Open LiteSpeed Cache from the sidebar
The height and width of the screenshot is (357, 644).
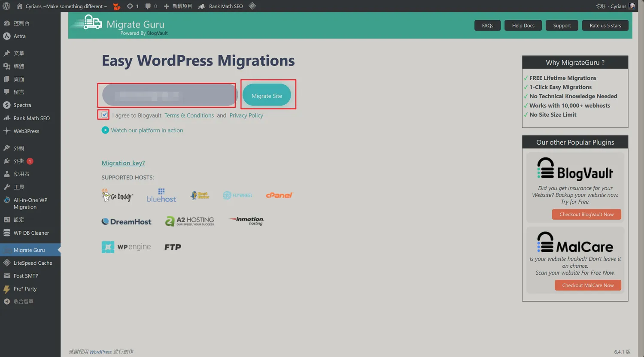coord(33,263)
